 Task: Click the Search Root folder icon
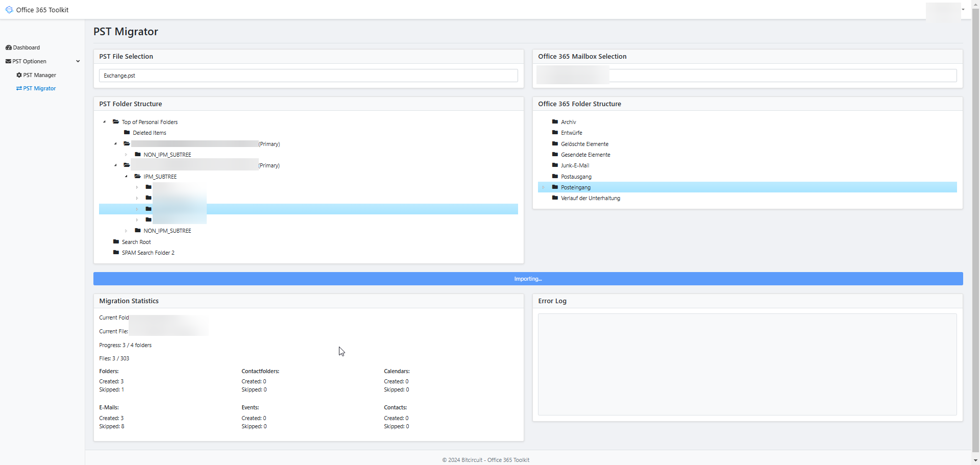(116, 242)
